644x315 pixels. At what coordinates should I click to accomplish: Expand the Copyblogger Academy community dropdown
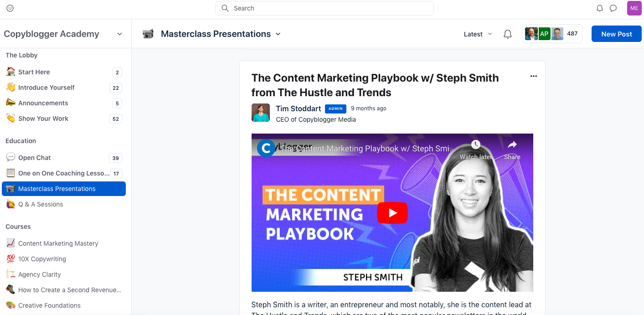coord(119,34)
